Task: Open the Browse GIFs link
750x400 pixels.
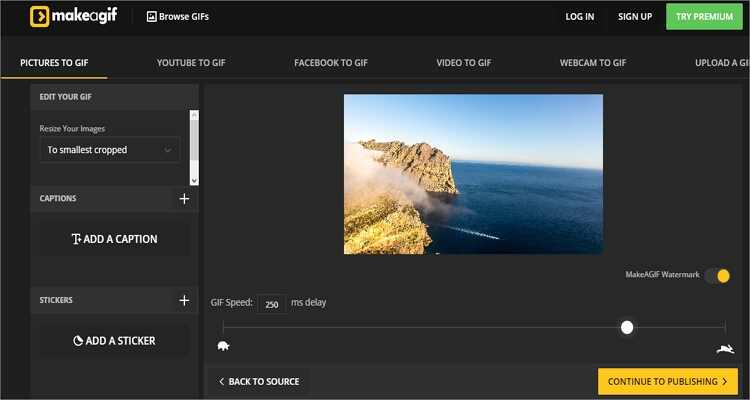Action: pos(178,17)
